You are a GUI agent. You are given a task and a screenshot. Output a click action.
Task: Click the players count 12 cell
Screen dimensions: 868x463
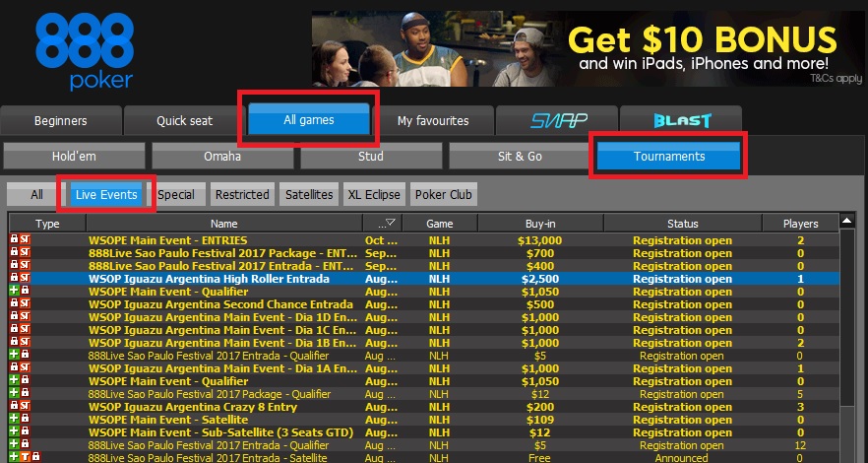click(800, 445)
